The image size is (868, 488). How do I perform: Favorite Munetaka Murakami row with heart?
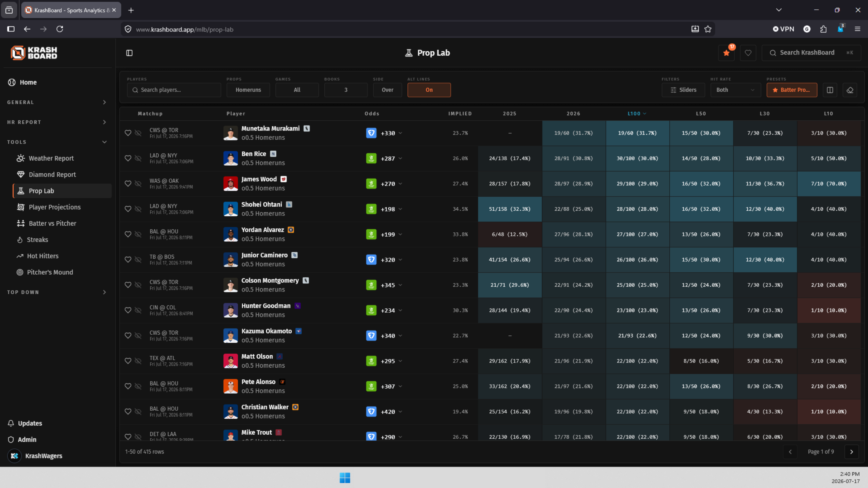coord(128,133)
